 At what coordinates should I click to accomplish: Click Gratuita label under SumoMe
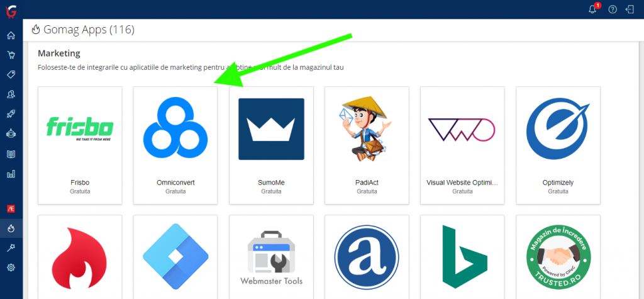pyautogui.click(x=271, y=191)
